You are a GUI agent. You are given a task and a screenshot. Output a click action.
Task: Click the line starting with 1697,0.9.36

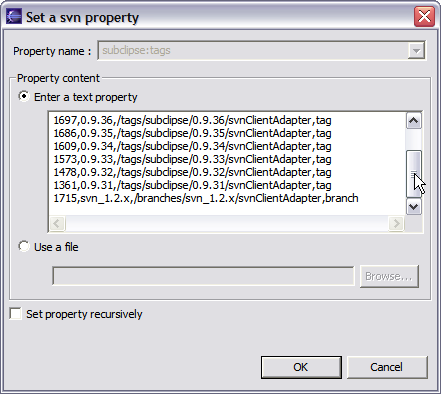(x=192, y=120)
